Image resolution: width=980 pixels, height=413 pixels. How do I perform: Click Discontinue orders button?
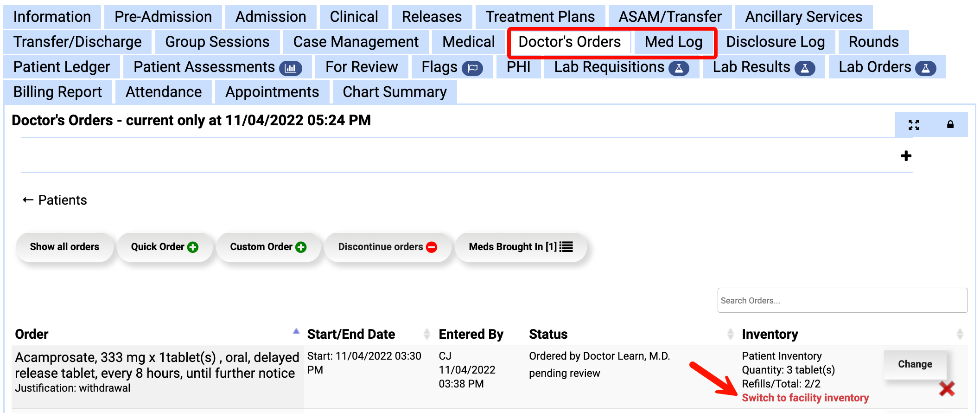[387, 247]
